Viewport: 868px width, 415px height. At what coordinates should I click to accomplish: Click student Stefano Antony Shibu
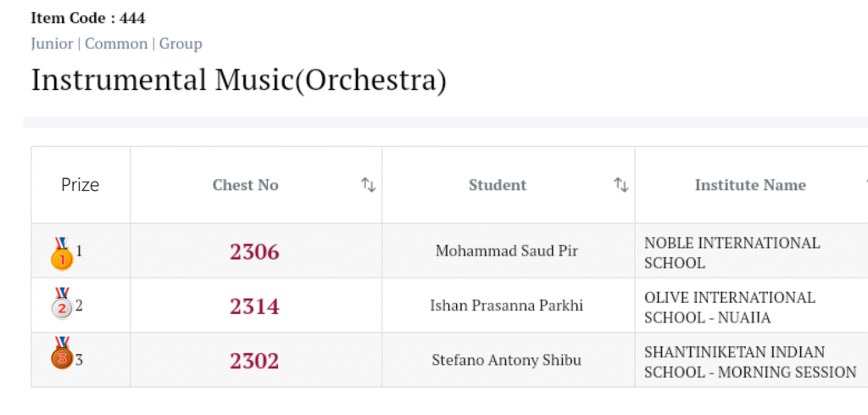[x=507, y=360]
